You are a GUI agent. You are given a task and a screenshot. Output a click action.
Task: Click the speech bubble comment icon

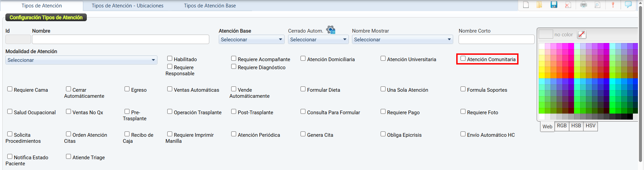(x=628, y=5)
